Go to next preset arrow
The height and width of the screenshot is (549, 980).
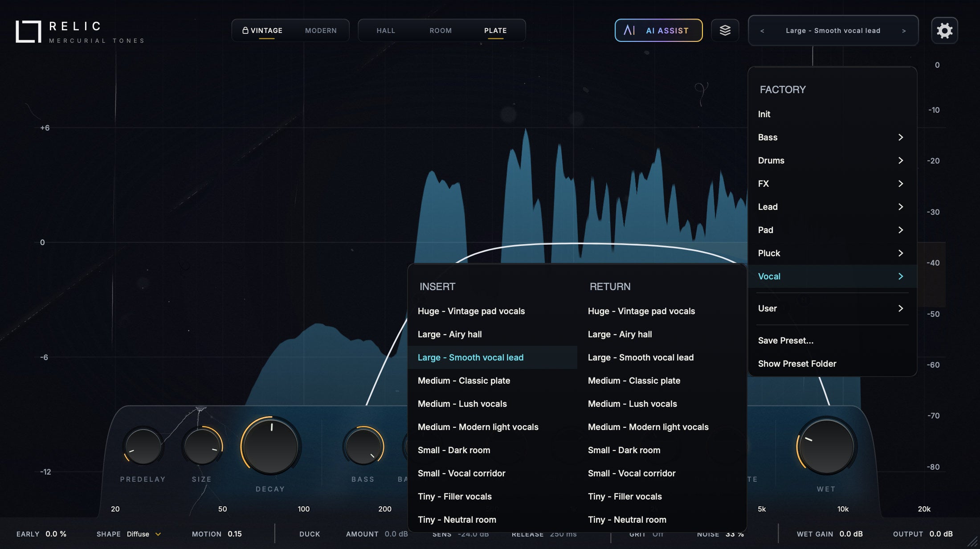point(904,31)
